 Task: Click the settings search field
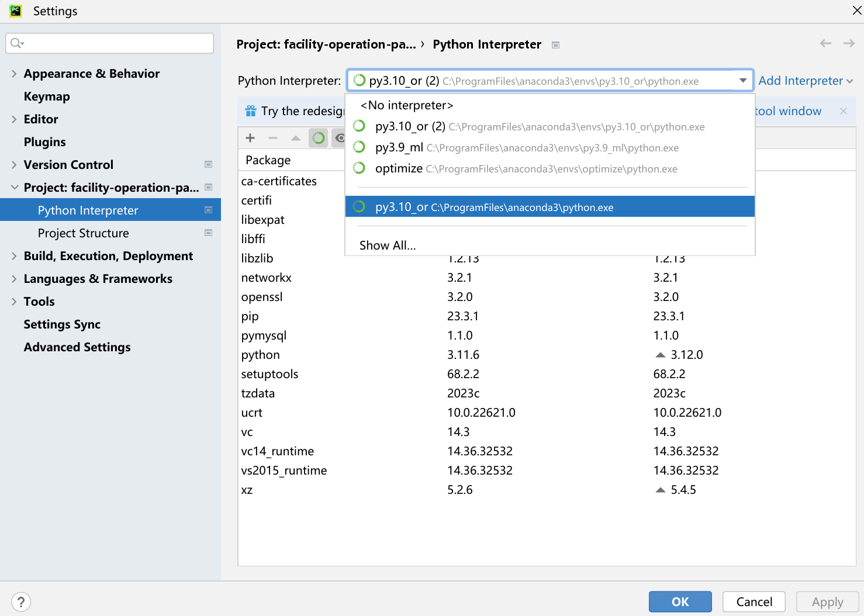pos(109,43)
